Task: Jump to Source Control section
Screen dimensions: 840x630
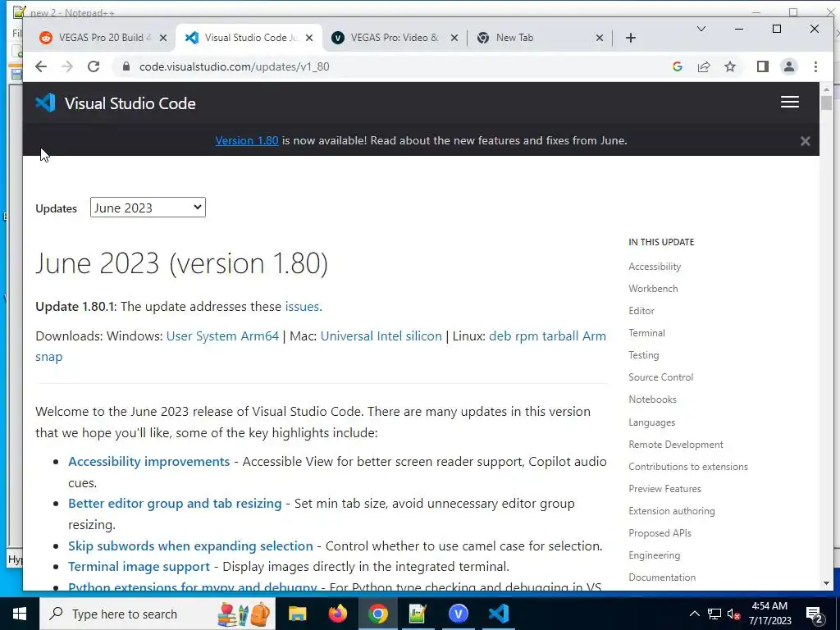Action: tap(660, 377)
